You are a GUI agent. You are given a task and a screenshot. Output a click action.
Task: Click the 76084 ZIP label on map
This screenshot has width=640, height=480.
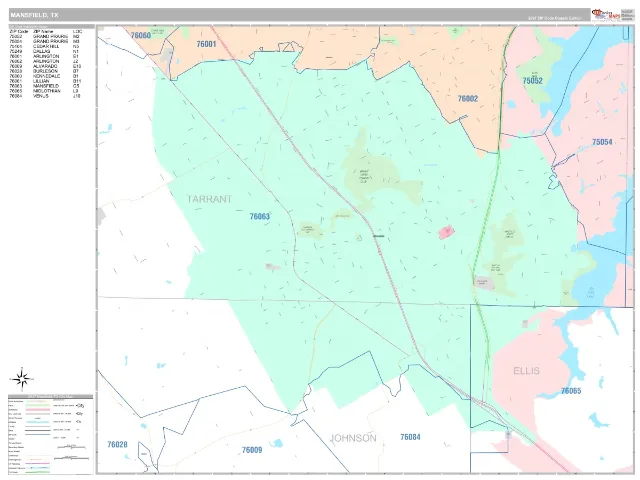coord(410,437)
